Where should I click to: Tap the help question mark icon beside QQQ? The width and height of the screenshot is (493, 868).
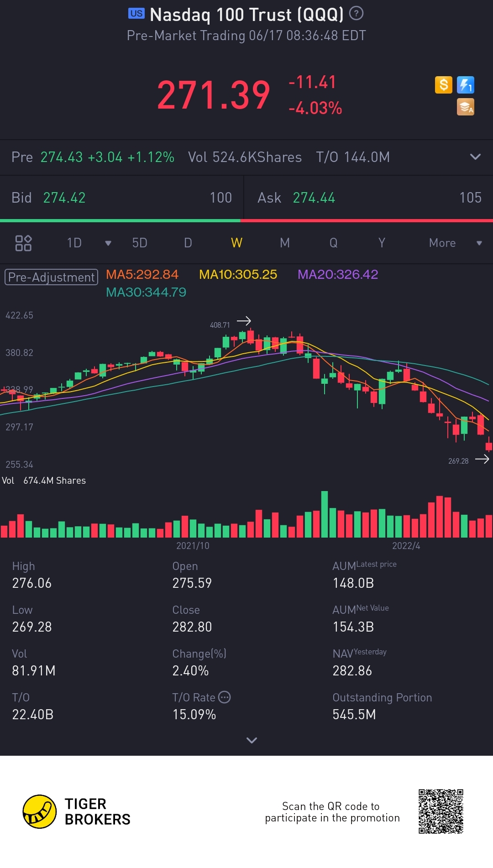[x=356, y=14]
